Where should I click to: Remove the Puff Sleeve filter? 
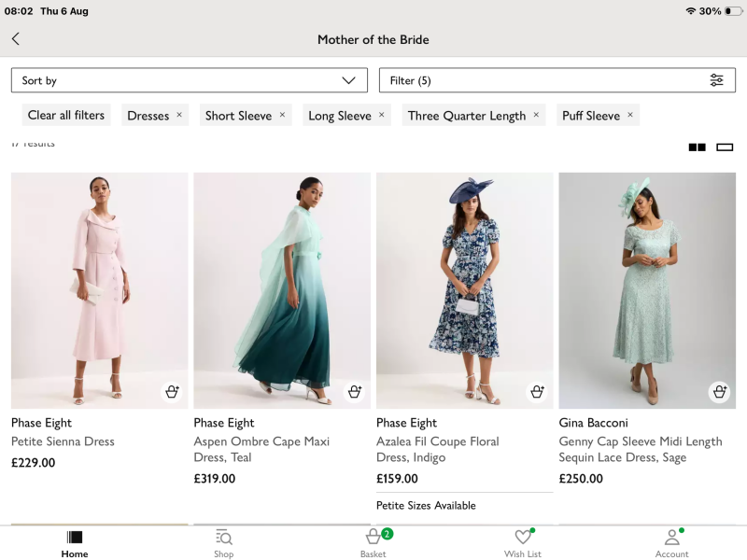point(629,115)
